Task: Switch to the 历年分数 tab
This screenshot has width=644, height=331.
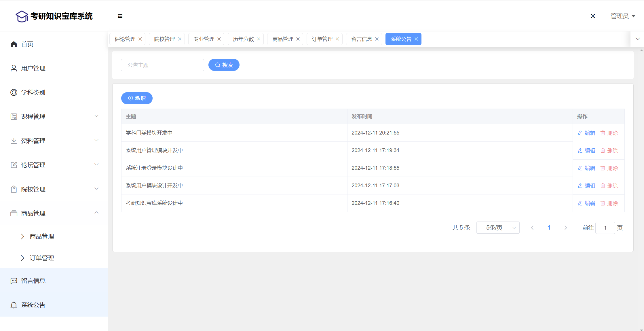Action: [243, 39]
